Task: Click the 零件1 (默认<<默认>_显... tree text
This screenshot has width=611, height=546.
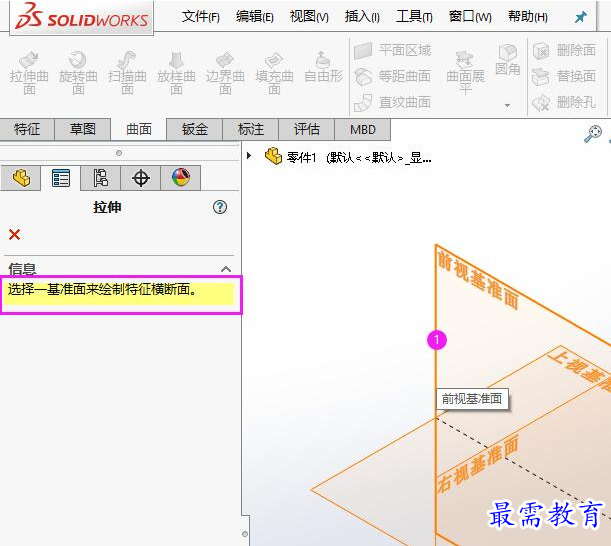Action: pos(358,158)
